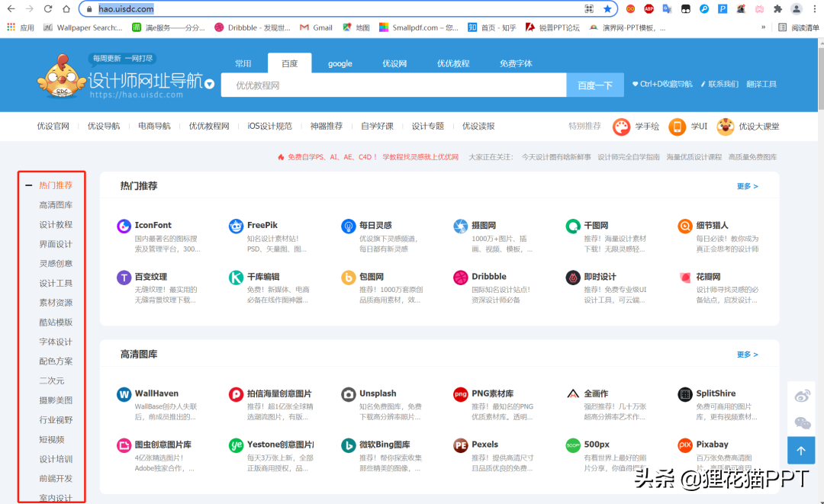The width and height of the screenshot is (824, 504).
Task: Open the 阅读清单 reading list
Action: [799, 27]
